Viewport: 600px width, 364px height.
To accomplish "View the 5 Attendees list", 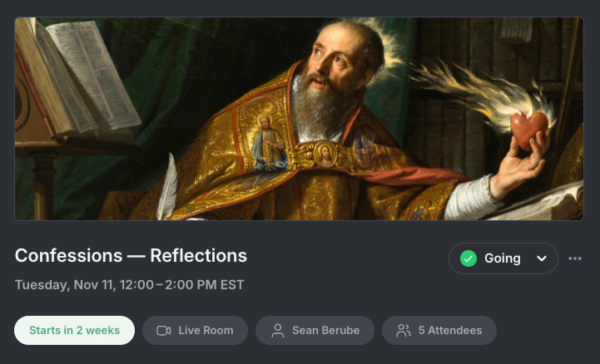I will 450,331.
